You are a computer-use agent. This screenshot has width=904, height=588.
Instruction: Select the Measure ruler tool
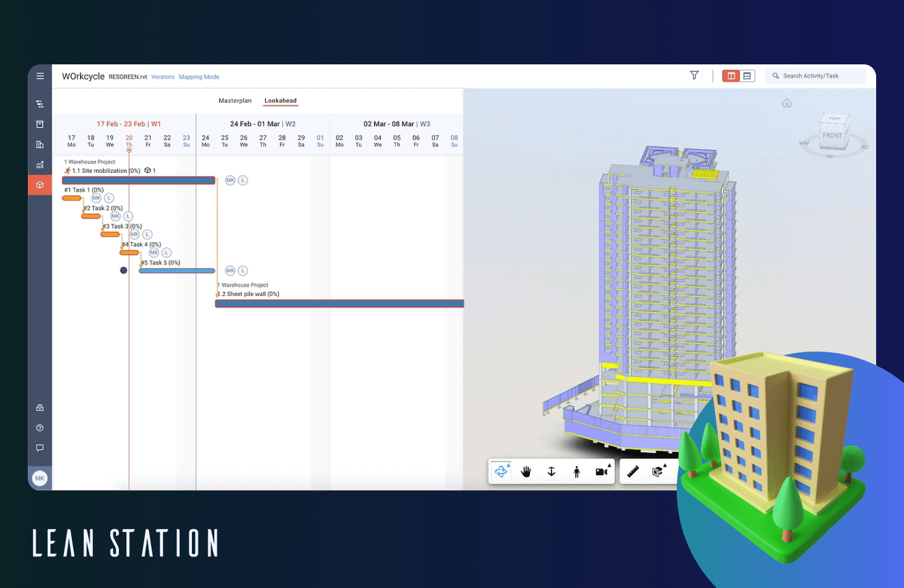[x=633, y=472]
